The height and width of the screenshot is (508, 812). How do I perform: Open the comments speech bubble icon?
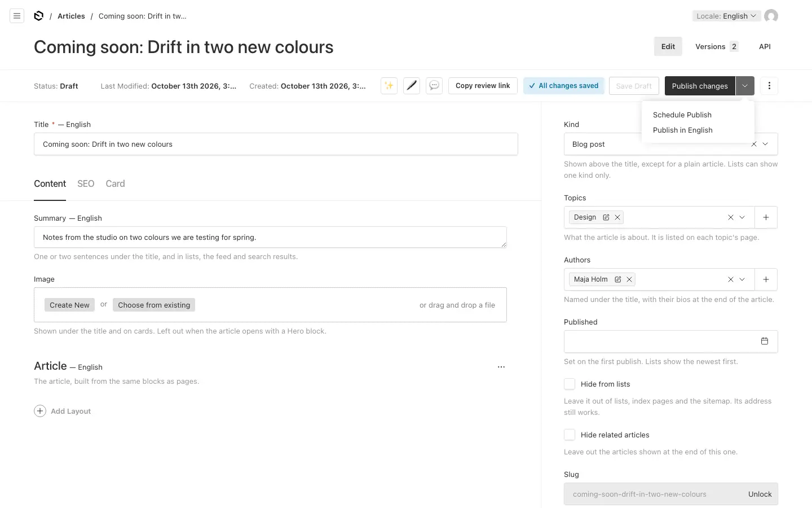click(434, 86)
